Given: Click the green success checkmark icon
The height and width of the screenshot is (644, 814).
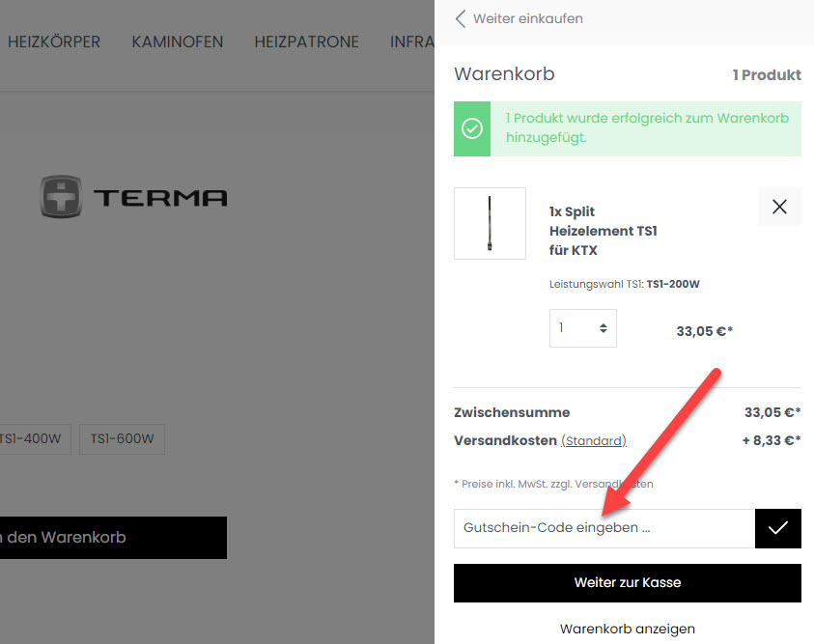Looking at the screenshot, I should 472,128.
